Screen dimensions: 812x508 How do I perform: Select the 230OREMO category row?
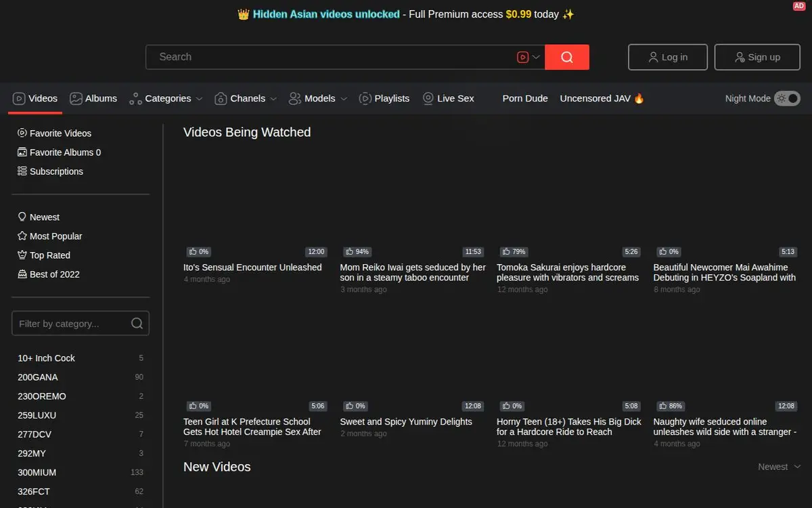(81, 396)
